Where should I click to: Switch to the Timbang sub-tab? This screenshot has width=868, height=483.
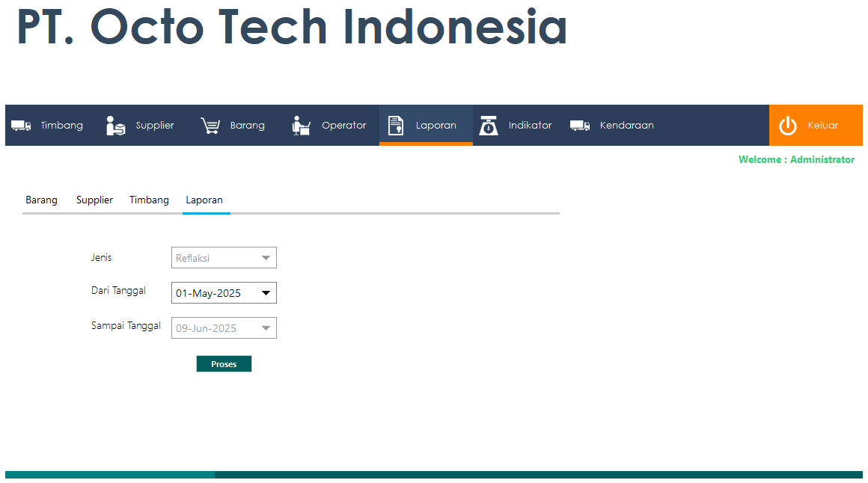coord(149,200)
